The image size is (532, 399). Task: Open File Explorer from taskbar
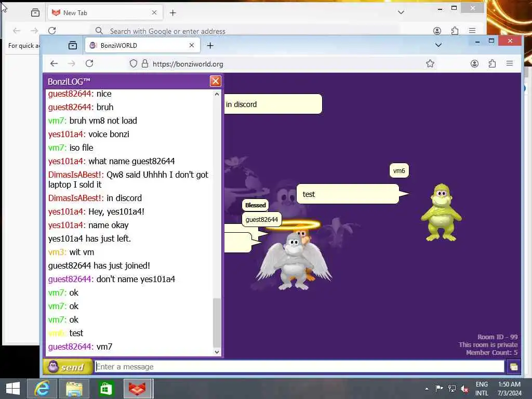click(x=74, y=389)
